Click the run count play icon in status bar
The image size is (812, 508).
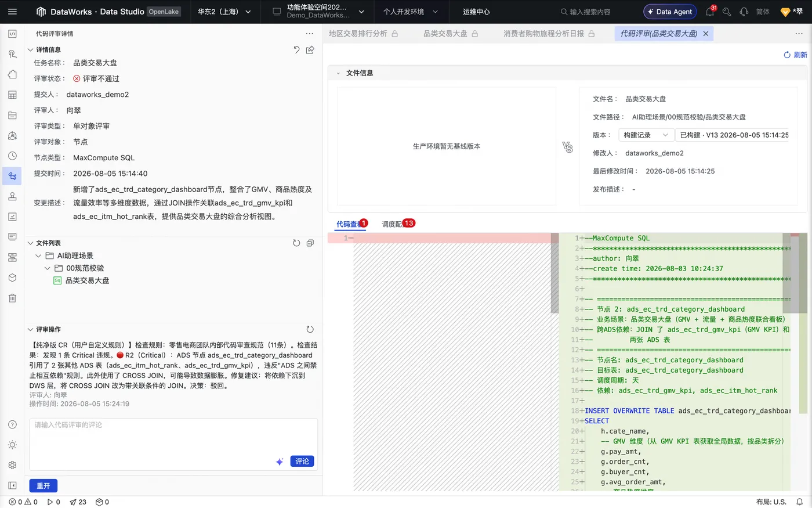point(53,502)
